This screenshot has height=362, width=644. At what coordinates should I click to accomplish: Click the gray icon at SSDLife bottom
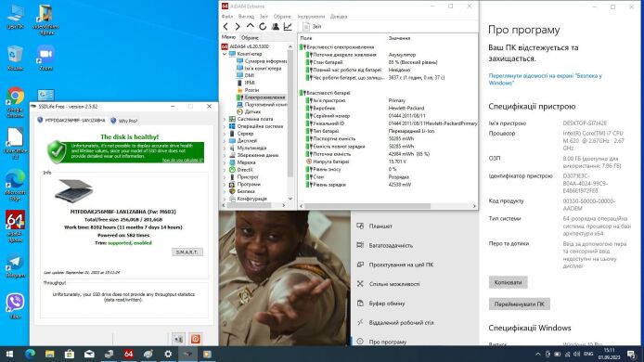click(x=178, y=339)
